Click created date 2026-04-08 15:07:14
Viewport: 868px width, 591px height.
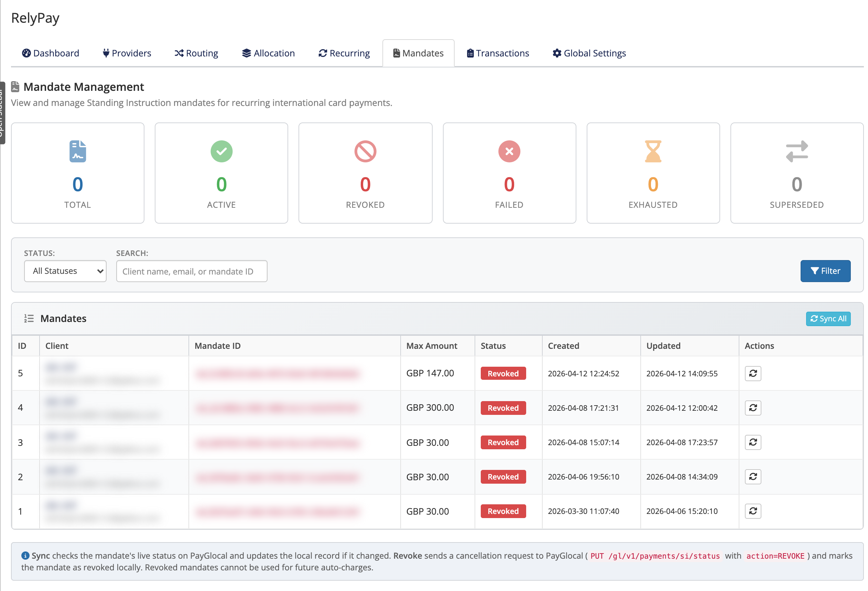coord(583,442)
